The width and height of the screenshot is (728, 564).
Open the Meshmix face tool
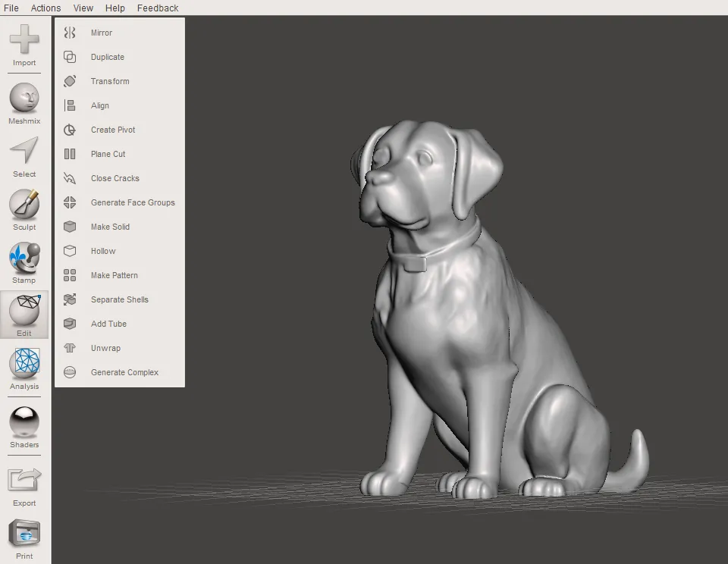[x=24, y=98]
